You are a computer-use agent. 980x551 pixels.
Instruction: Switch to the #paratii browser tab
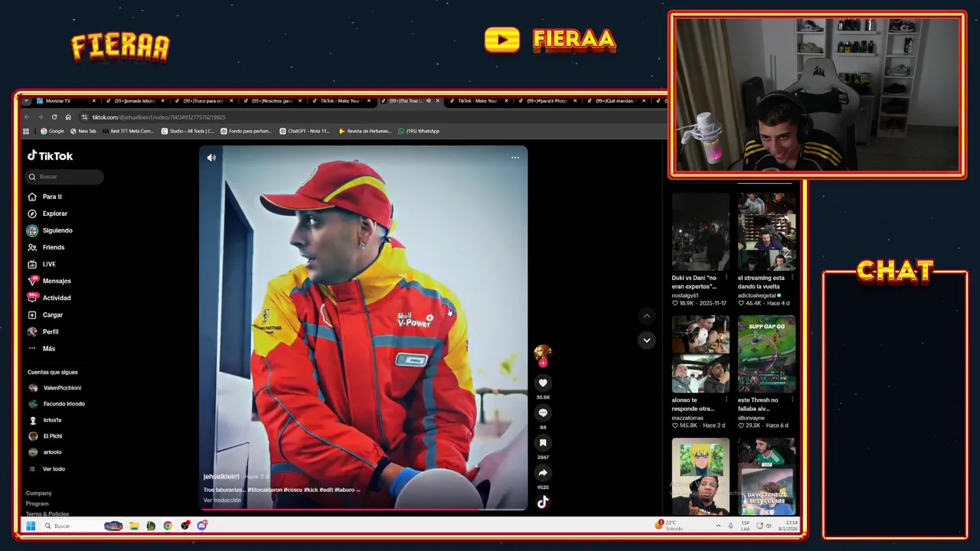click(547, 101)
